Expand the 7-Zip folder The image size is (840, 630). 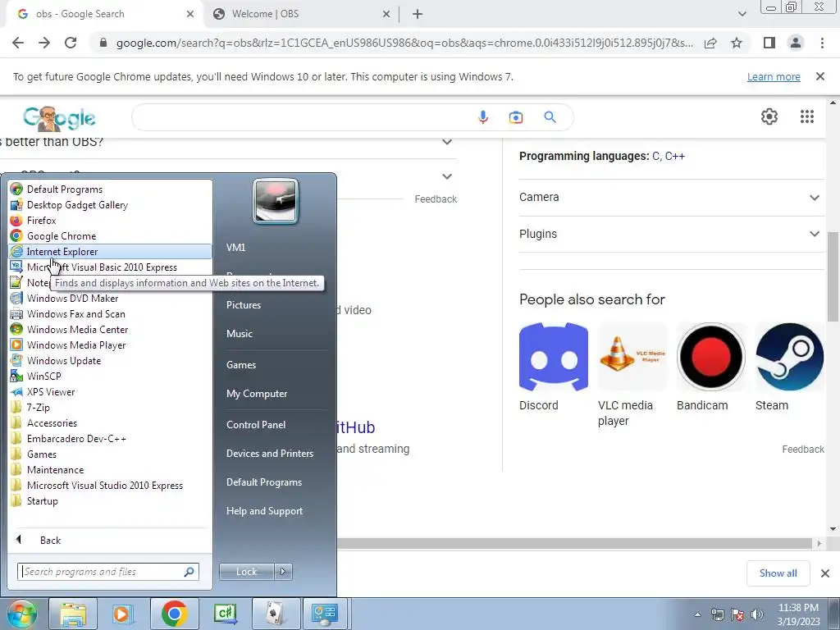(x=110, y=407)
